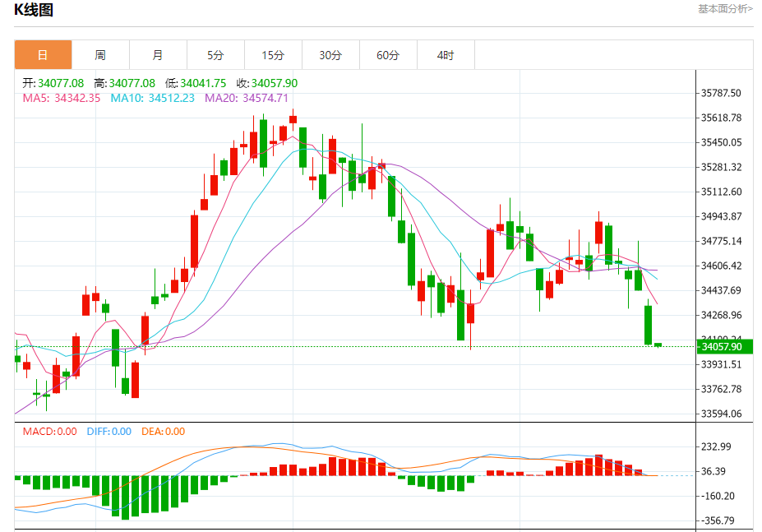Click the 34606.42 price axis label
This screenshot has height=532, width=762.
pyautogui.click(x=721, y=266)
